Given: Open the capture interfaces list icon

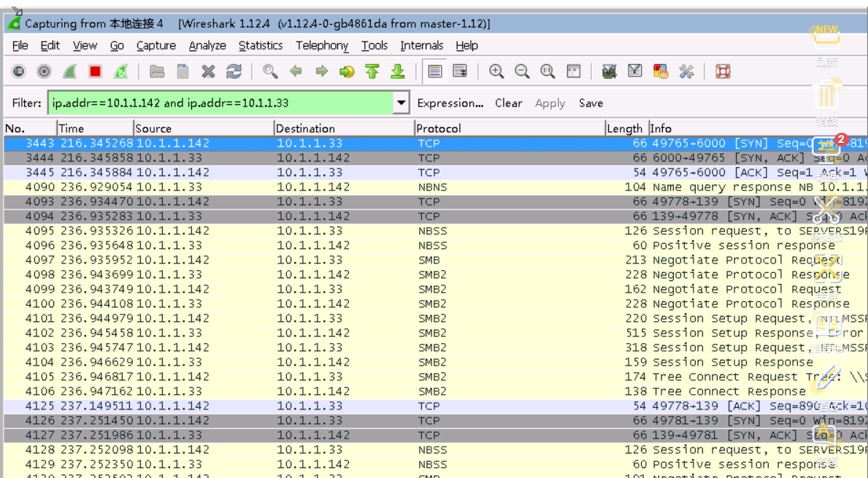Looking at the screenshot, I should (19, 72).
